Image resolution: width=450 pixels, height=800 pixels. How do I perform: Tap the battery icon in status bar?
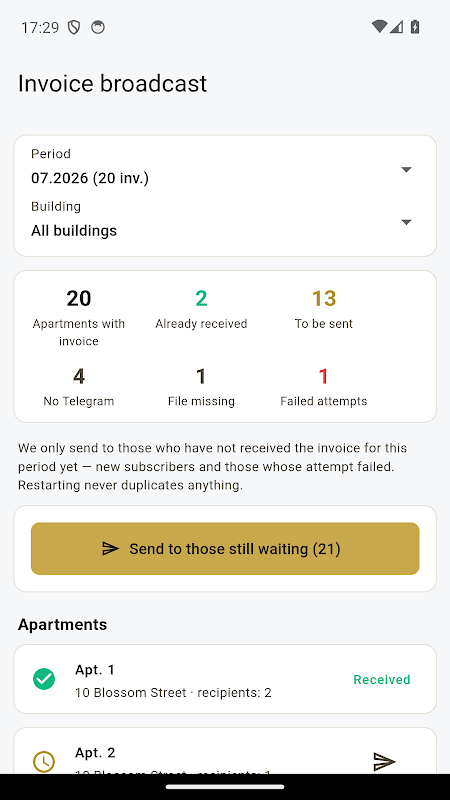pos(415,27)
